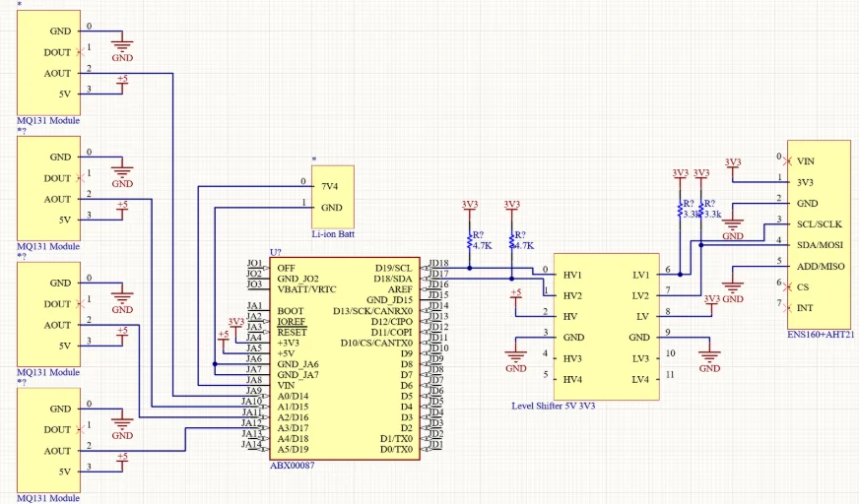
Task: Click the junction dot on the GND_JA6 wire
Action: click(215, 364)
